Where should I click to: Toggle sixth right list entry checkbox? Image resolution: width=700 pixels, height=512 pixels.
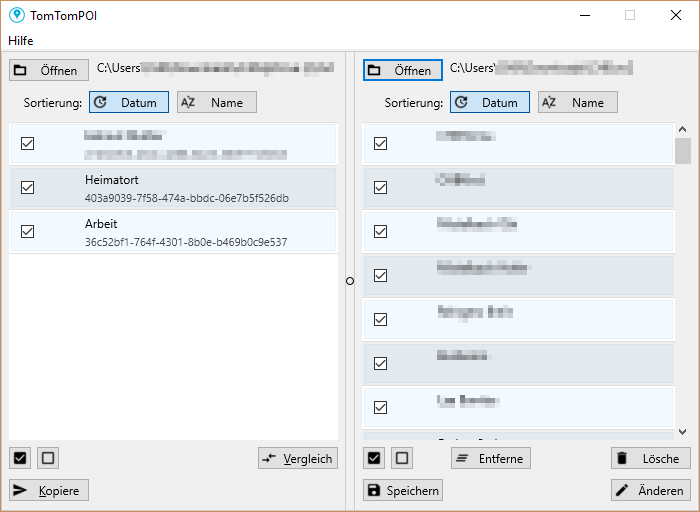[x=380, y=363]
